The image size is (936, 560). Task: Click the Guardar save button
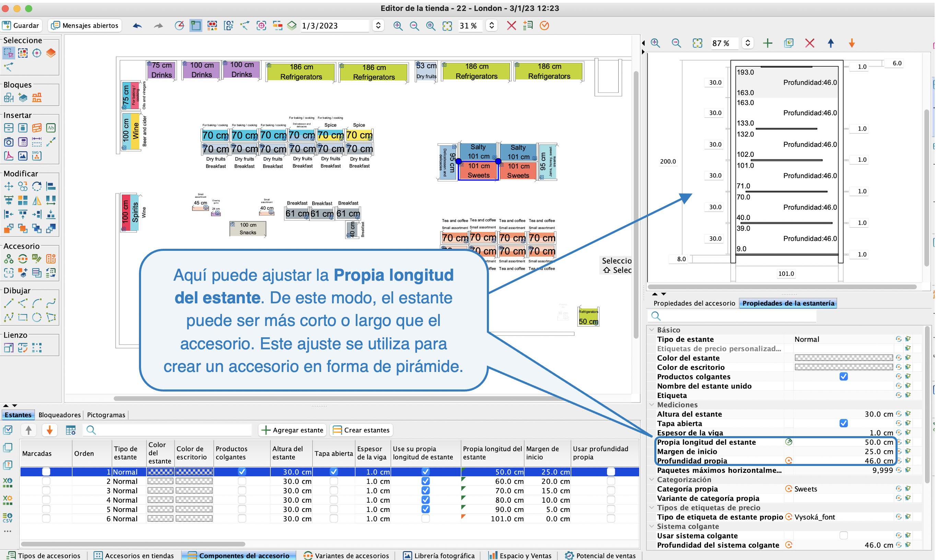(21, 25)
